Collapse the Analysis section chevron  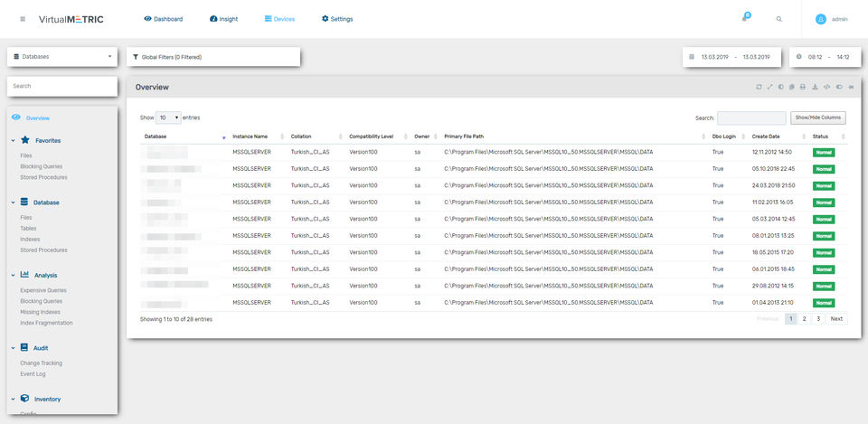(x=13, y=275)
